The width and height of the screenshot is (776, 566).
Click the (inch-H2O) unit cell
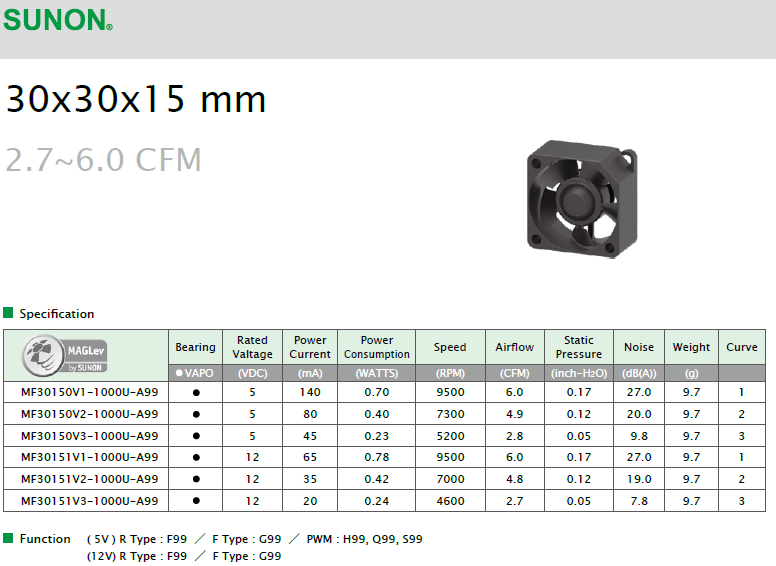click(x=579, y=373)
